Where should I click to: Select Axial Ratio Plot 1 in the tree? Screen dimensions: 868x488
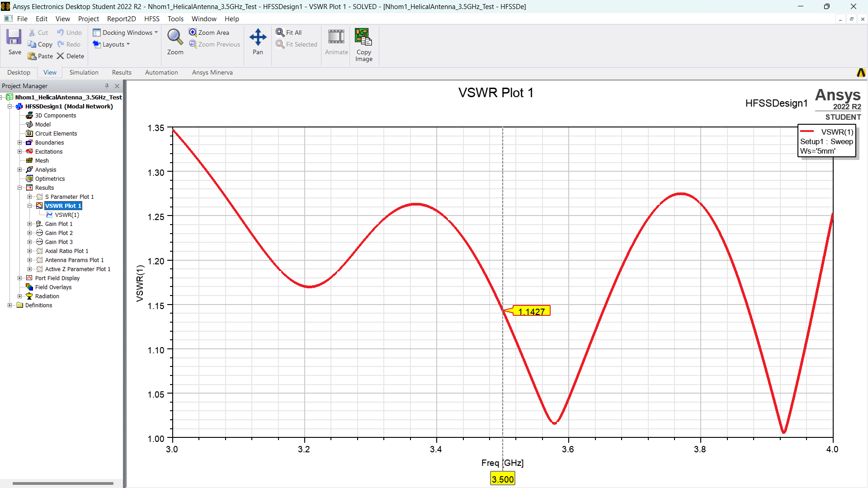66,251
